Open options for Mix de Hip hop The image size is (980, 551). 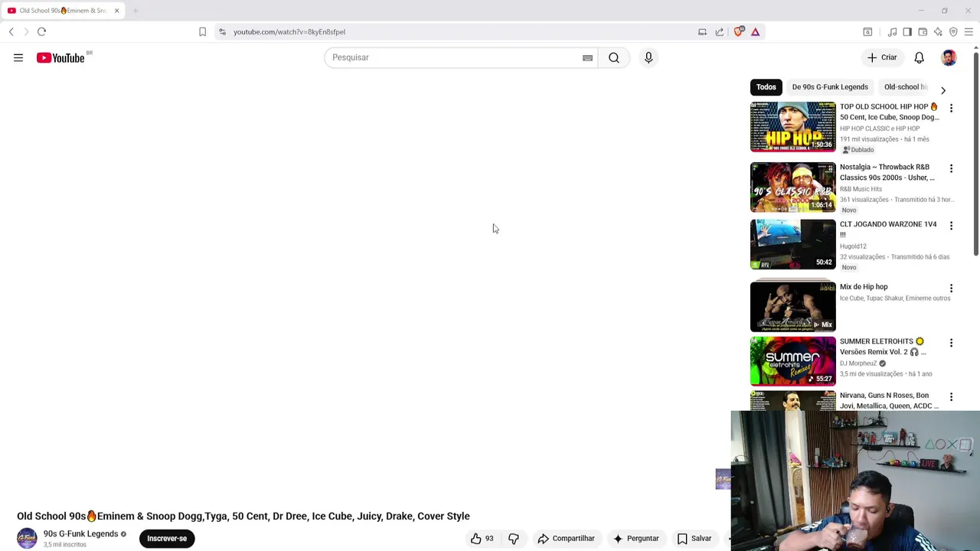[951, 289]
